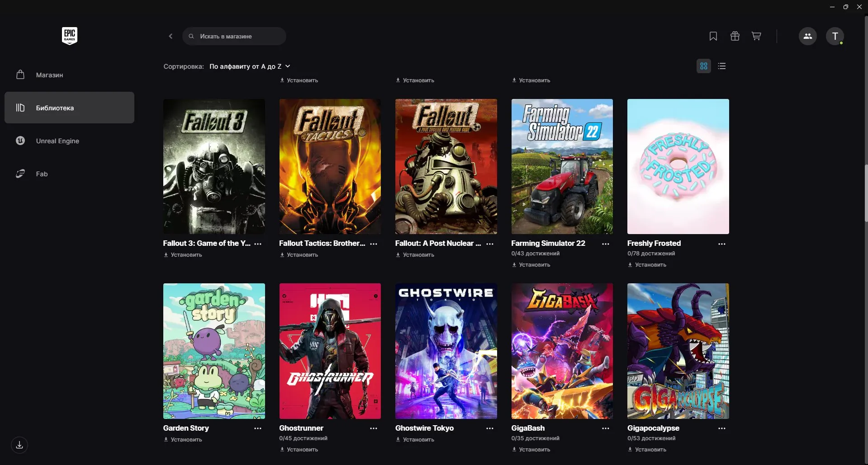Viewport: 868px width, 465px height.
Task: Open Fallout Tactics cover art
Action: [x=330, y=166]
